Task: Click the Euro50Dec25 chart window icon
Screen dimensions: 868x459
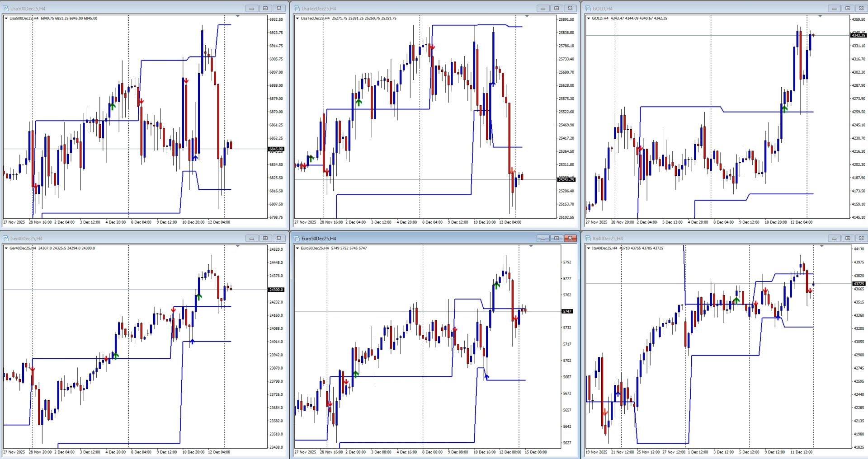Action: point(297,239)
